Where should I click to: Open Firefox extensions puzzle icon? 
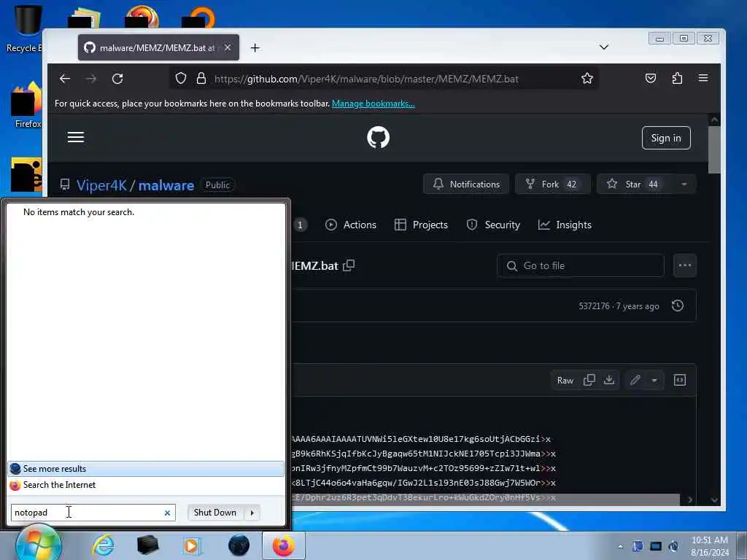coord(677,79)
